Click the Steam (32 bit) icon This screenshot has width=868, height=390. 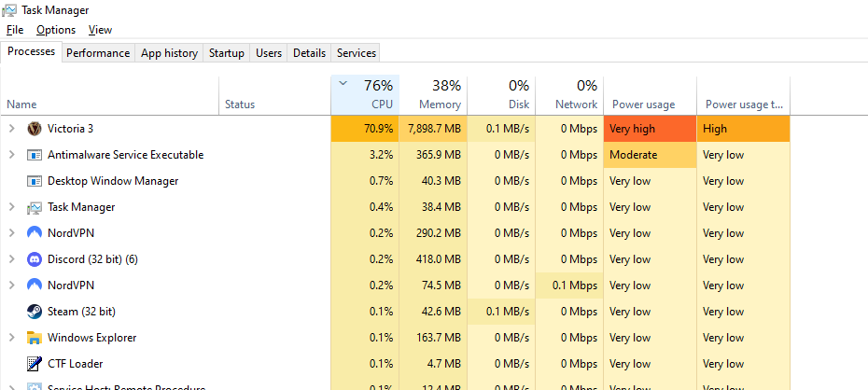(35, 312)
